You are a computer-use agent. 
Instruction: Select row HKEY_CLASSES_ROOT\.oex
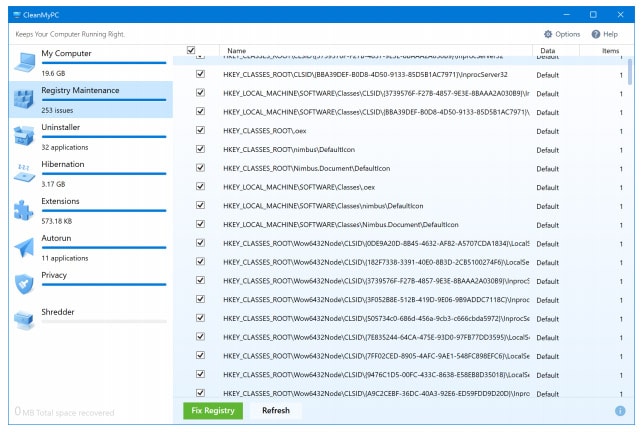(x=401, y=131)
